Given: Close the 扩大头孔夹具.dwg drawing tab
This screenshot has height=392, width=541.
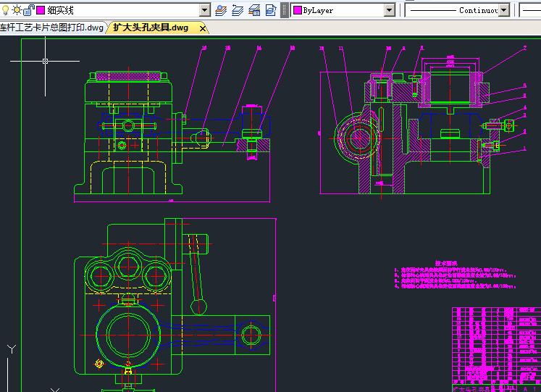Looking at the screenshot, I should coord(203,28).
